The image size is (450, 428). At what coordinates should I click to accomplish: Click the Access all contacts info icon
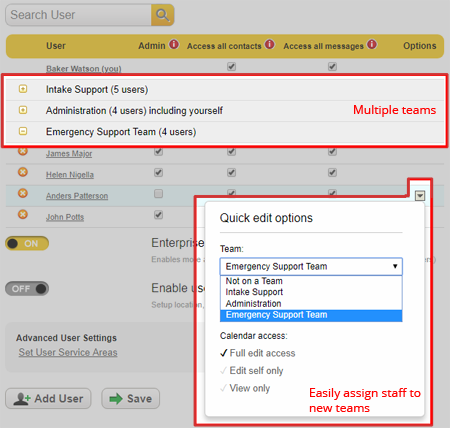[x=270, y=44]
